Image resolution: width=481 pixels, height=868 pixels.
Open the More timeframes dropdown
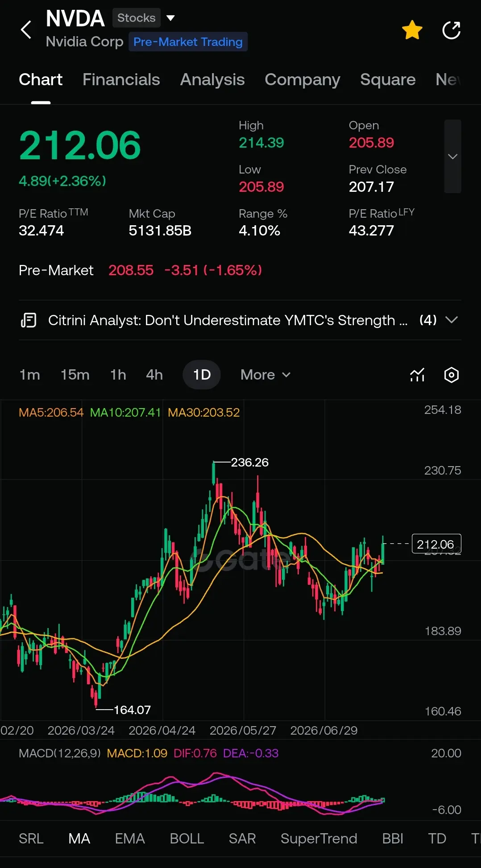265,375
